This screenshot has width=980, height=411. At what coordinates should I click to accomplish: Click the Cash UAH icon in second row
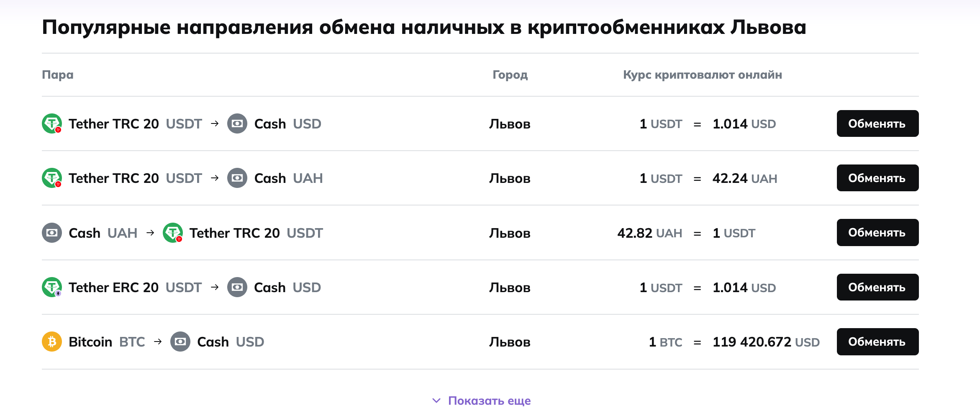tap(237, 178)
